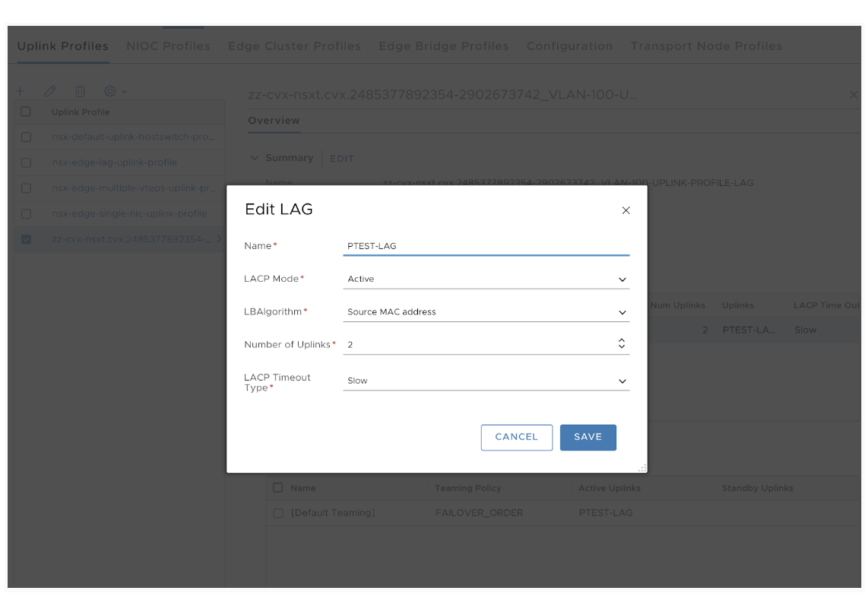Open the Transport Node Profiles tab

point(706,46)
